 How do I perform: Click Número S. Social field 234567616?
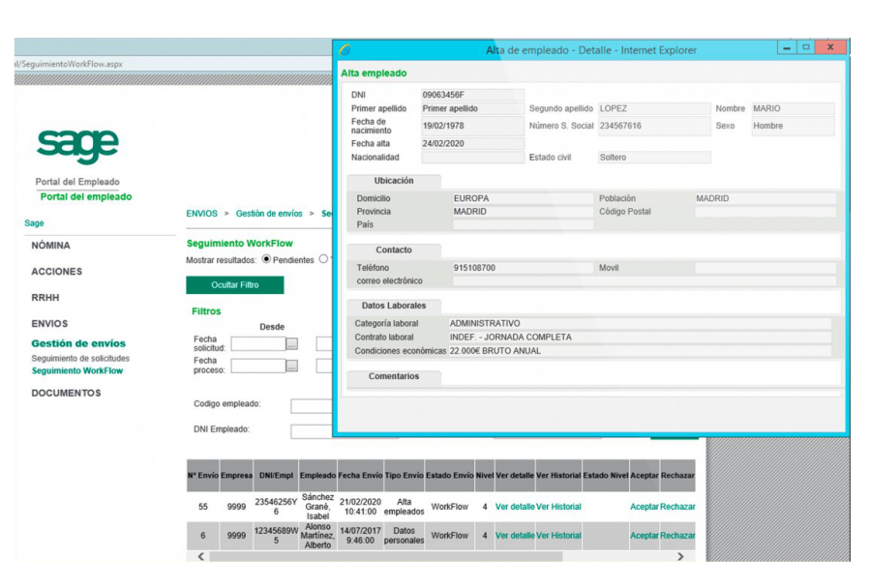click(654, 126)
